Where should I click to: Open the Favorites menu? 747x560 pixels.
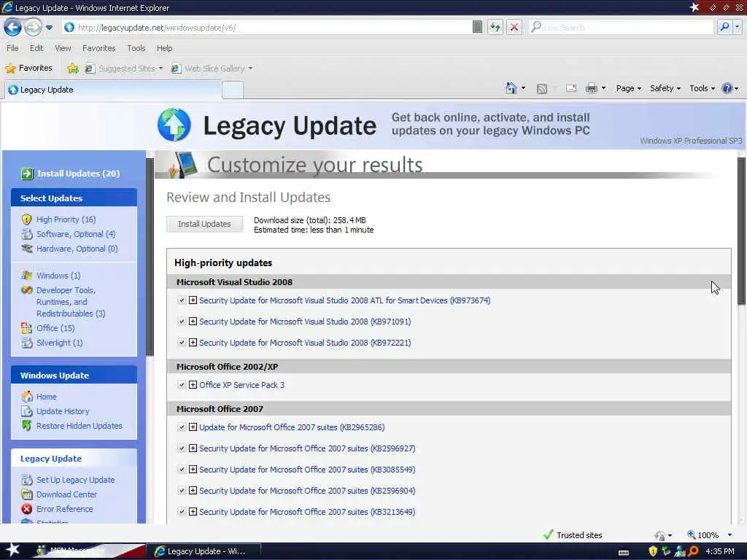98,48
